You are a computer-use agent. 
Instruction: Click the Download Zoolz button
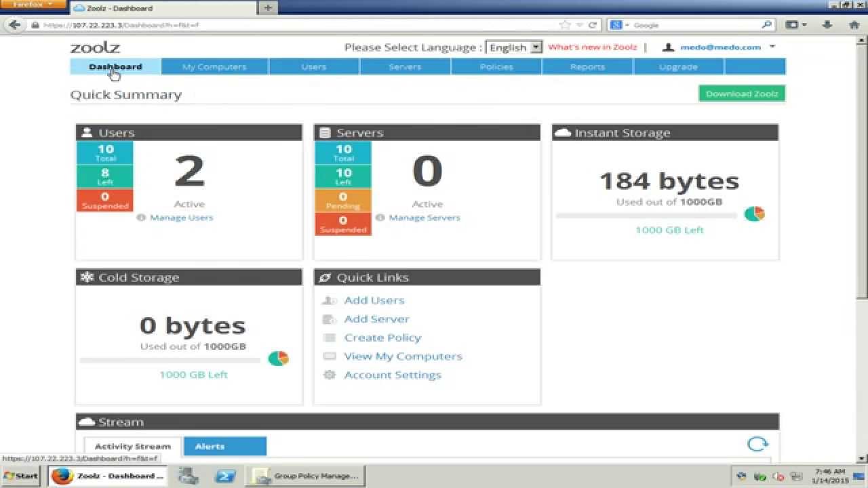(x=742, y=94)
